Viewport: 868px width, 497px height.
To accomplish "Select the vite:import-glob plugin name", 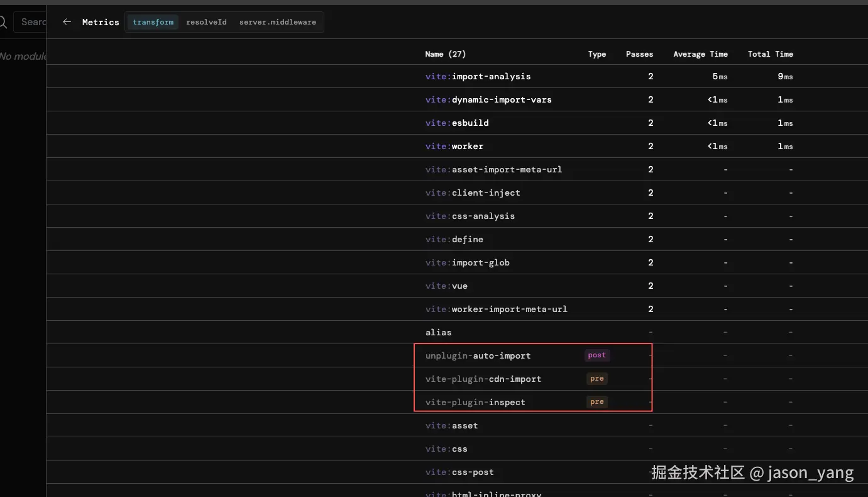I will tap(467, 262).
